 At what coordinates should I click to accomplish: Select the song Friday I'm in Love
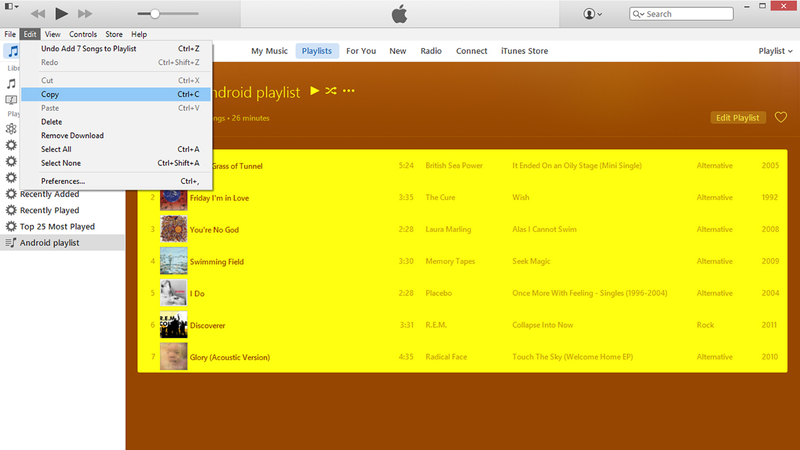point(219,198)
